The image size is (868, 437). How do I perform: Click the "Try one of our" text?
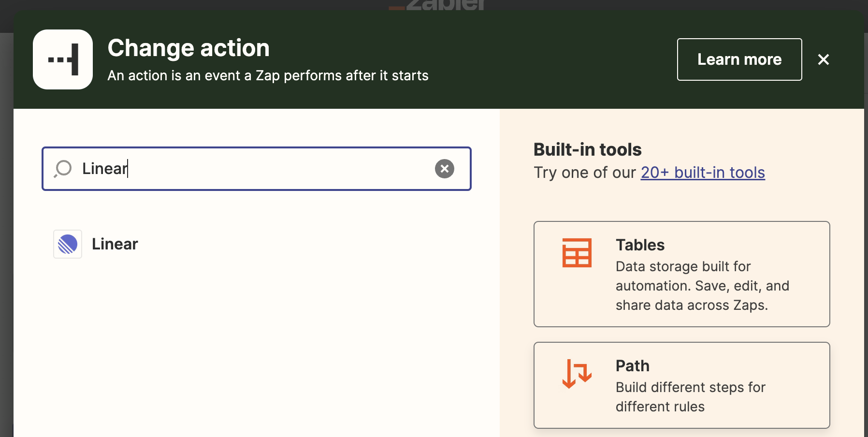(585, 173)
